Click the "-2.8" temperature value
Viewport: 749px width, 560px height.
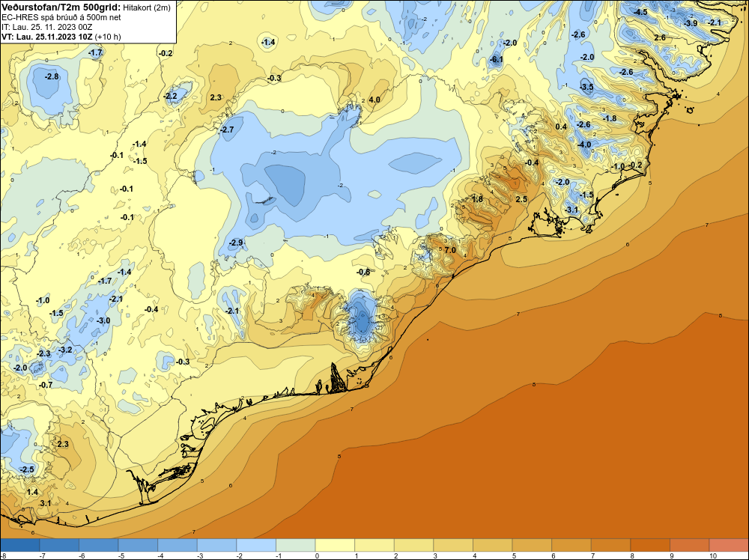pyautogui.click(x=52, y=76)
